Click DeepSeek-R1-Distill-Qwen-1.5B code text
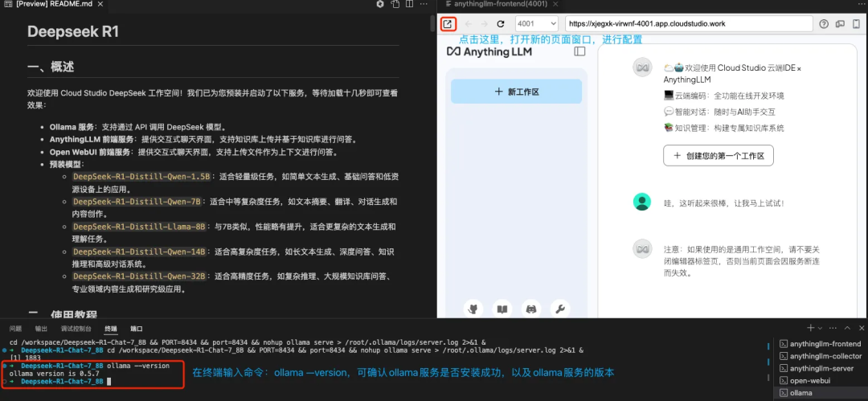 coord(141,177)
